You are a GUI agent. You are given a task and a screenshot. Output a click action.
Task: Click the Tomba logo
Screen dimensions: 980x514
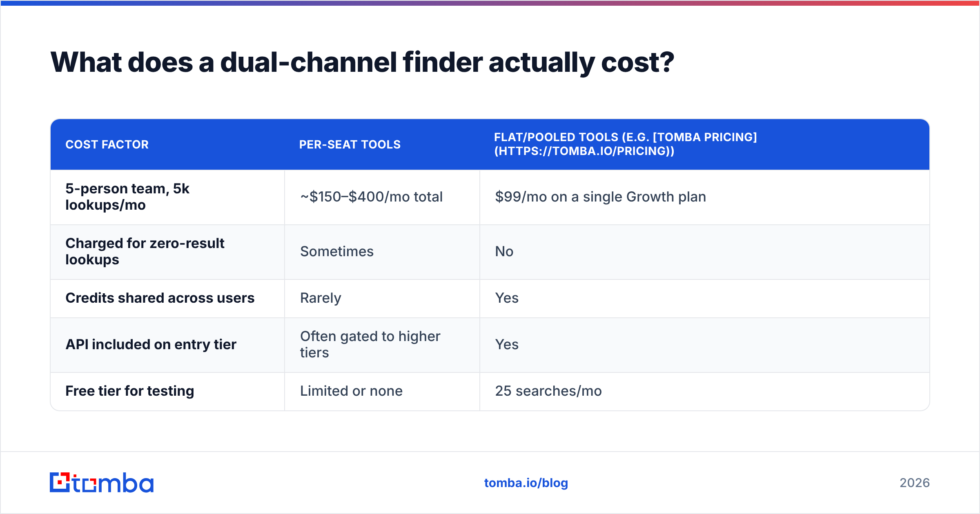pos(102,483)
